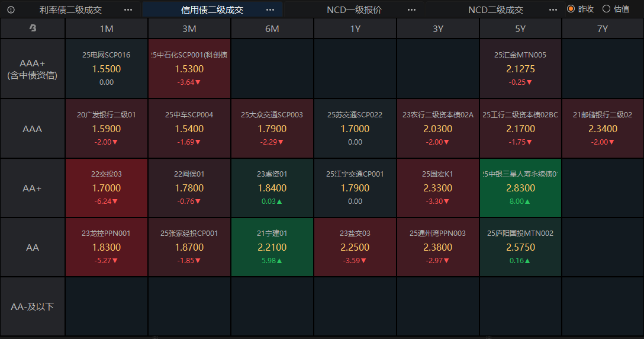Click the 5Y column header

(520, 28)
